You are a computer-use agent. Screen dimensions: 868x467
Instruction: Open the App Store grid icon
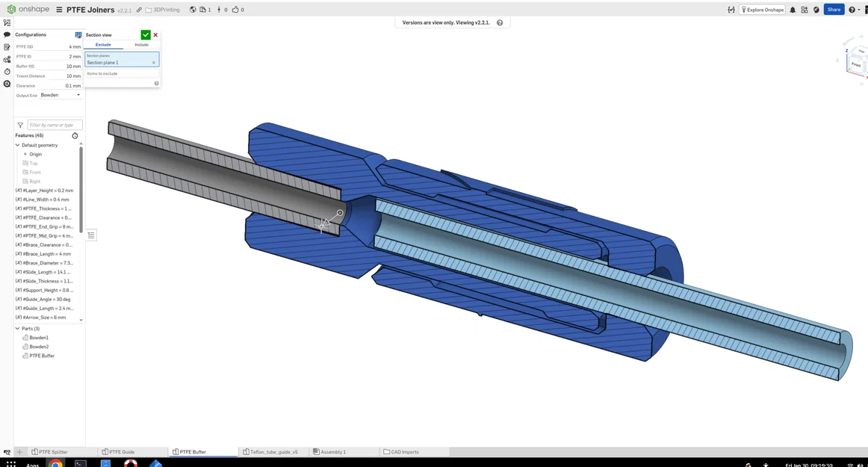click(805, 10)
